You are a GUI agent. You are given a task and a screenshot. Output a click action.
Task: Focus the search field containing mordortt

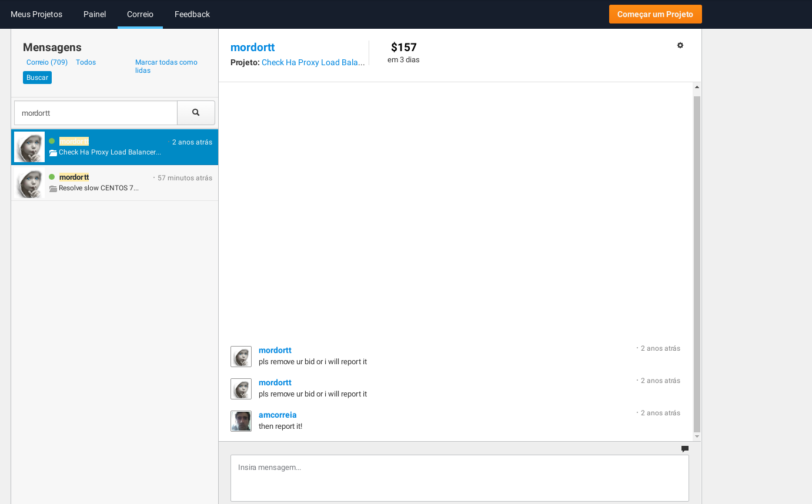pos(96,113)
